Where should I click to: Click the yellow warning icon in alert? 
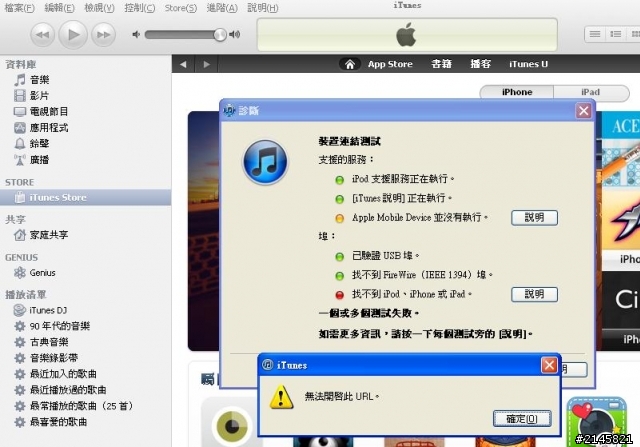[281, 397]
